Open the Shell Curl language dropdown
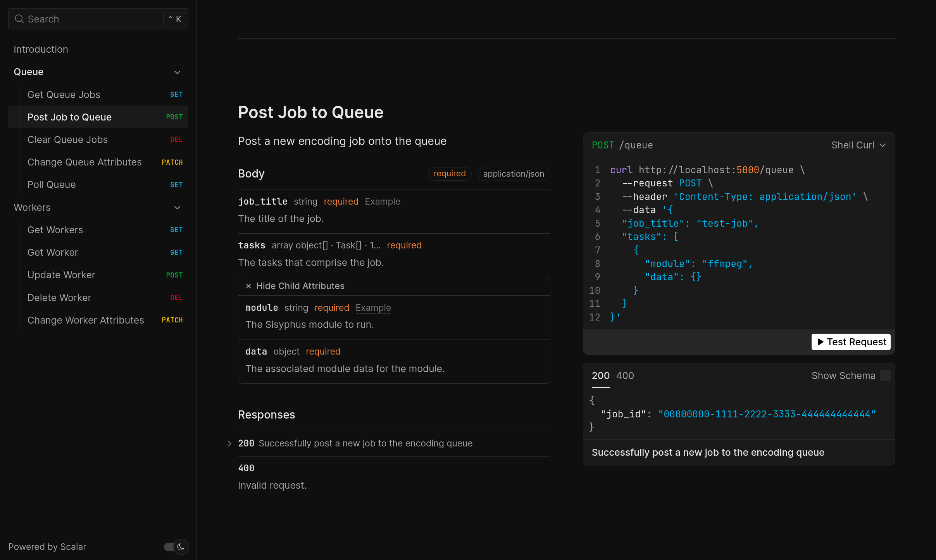Screen dimensions: 936x560 pos(858,145)
